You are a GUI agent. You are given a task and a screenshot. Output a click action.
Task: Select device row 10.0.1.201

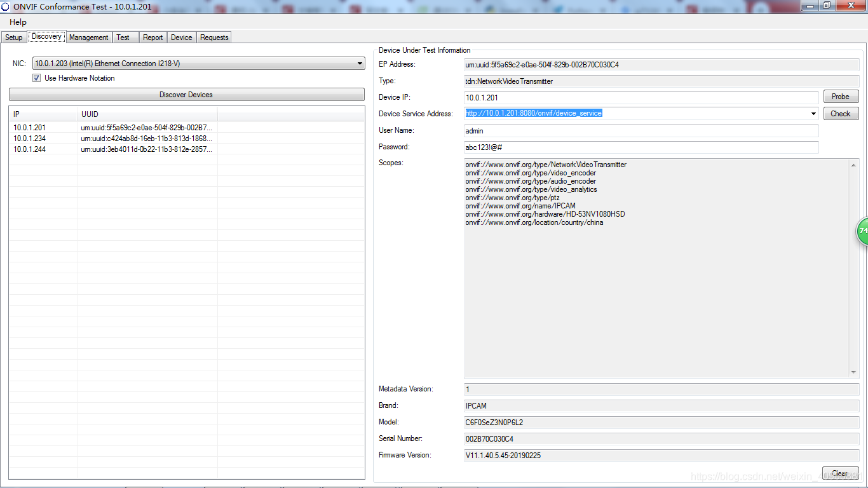[187, 128]
